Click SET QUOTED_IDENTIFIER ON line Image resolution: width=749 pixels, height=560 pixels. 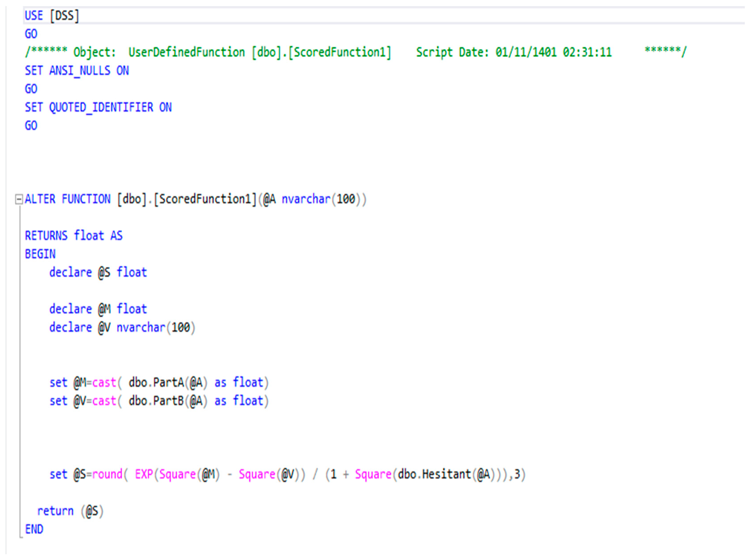(x=98, y=107)
